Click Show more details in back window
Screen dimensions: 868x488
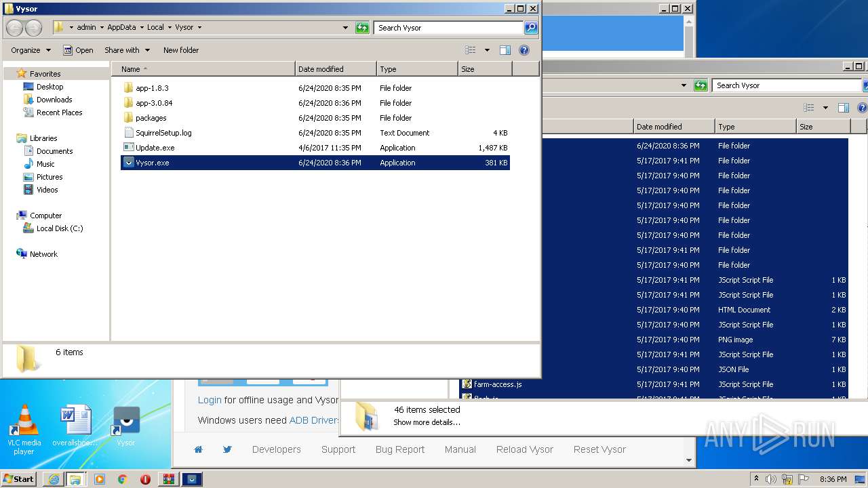point(427,422)
